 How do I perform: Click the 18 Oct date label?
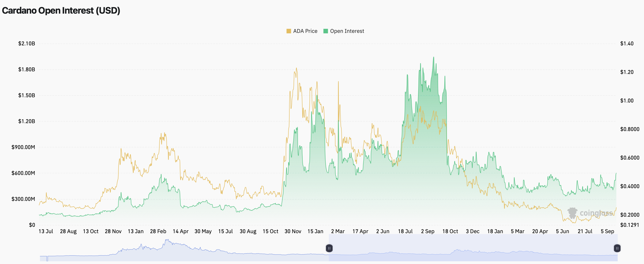[450, 232]
